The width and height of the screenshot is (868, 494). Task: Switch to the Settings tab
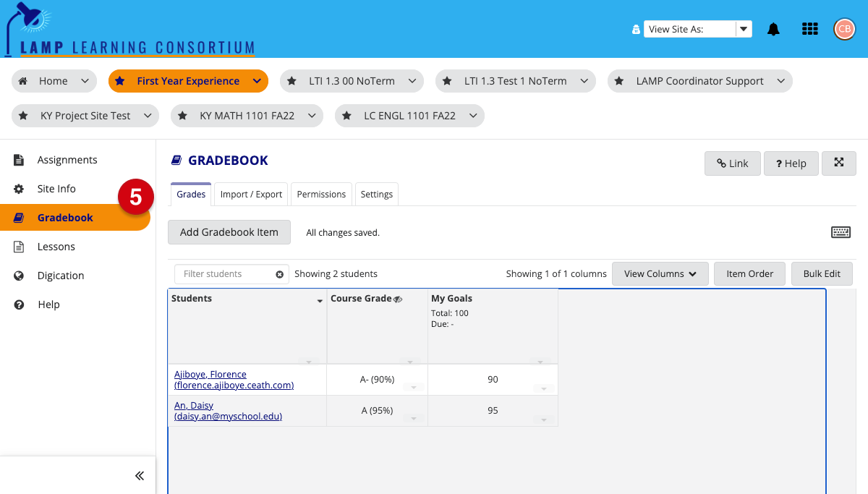tap(377, 195)
